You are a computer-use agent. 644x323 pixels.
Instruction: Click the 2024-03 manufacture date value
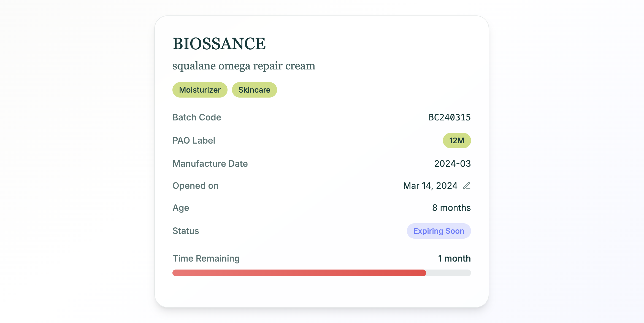(x=452, y=164)
